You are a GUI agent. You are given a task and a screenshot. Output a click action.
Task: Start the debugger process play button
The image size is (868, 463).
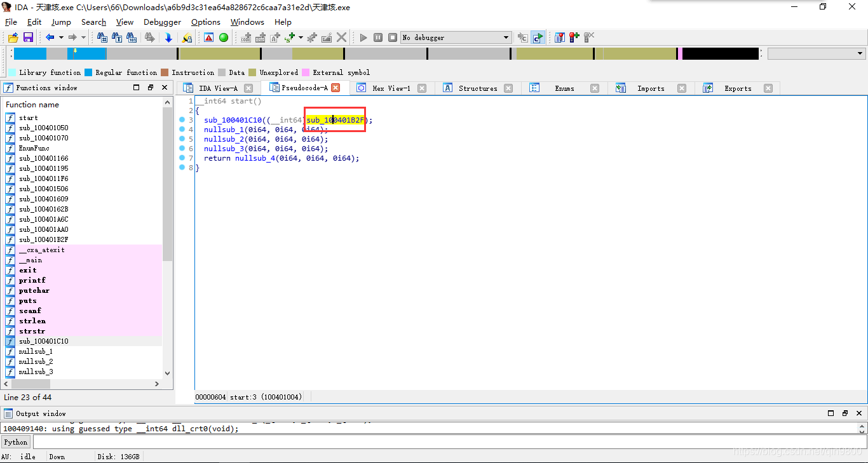(x=363, y=37)
